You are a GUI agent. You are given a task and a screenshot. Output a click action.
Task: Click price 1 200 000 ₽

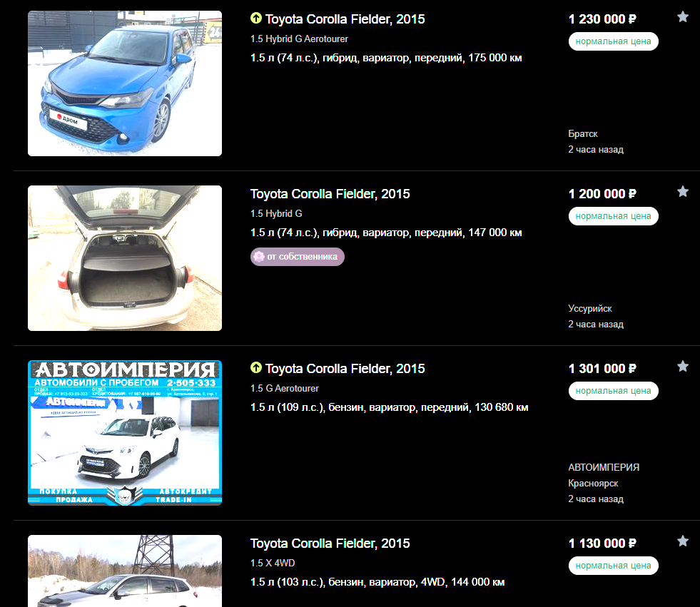pyautogui.click(x=602, y=194)
